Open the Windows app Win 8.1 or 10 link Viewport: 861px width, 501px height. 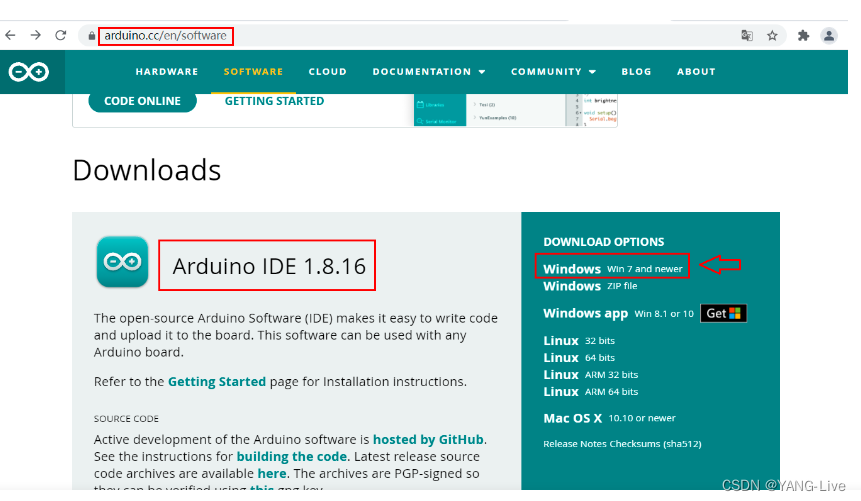click(618, 313)
